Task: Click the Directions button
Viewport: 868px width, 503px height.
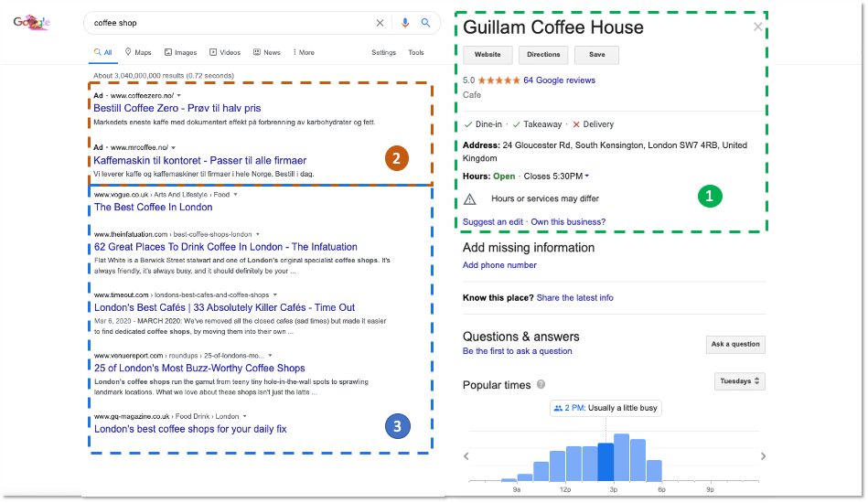Action: 543,55
